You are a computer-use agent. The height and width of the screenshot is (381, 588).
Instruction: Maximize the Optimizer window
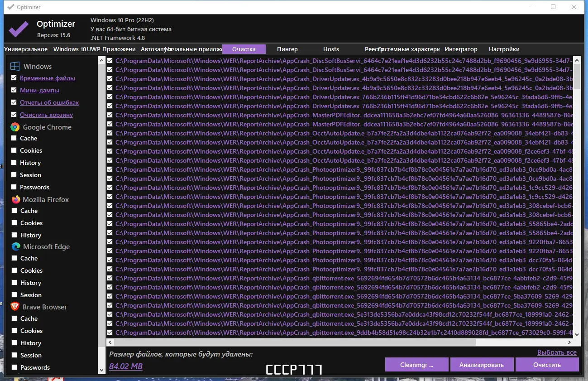coord(553,7)
